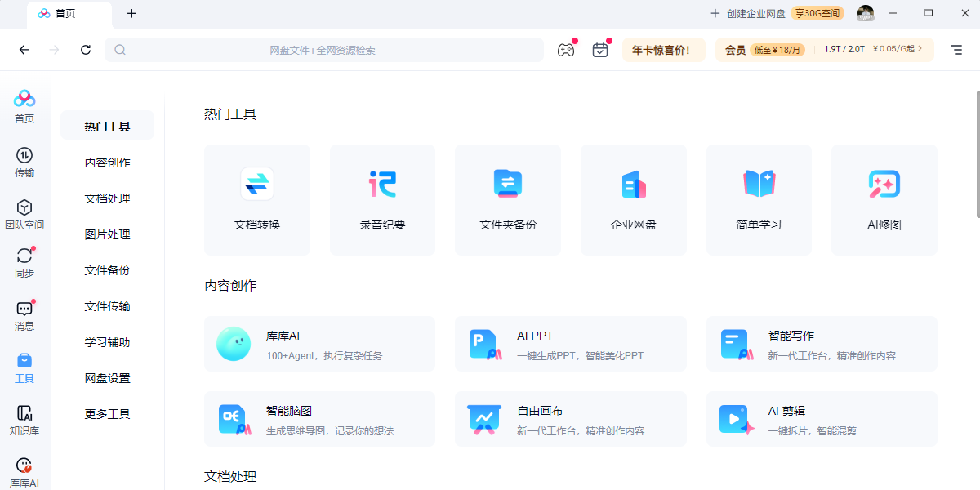Click the game controller icon
Image resolution: width=980 pixels, height=490 pixels.
click(566, 50)
